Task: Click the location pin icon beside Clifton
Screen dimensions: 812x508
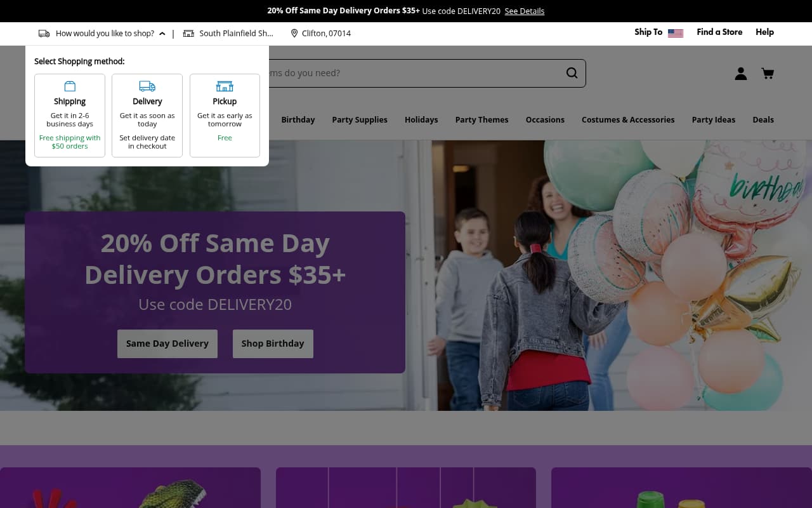Action: pyautogui.click(x=294, y=34)
